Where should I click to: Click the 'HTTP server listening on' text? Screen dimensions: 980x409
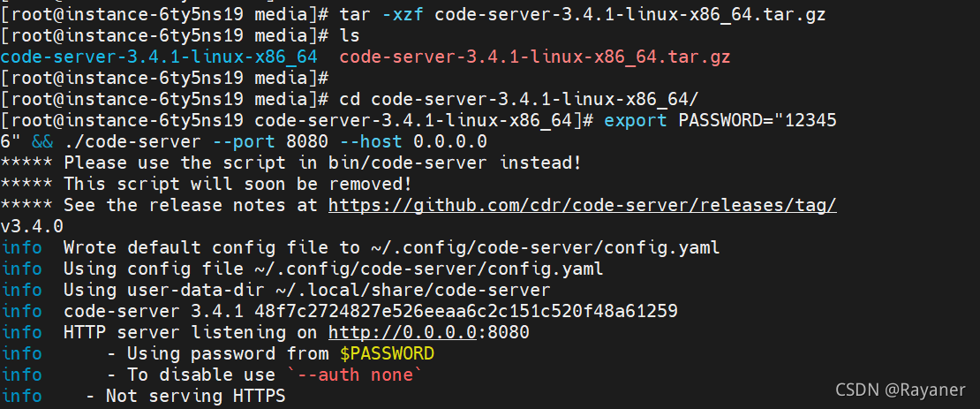point(191,332)
